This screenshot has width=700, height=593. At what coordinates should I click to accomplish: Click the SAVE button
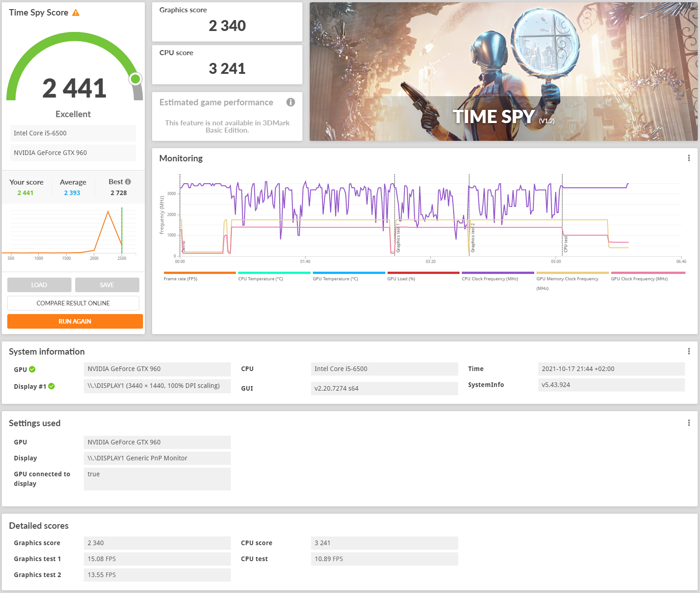107,285
